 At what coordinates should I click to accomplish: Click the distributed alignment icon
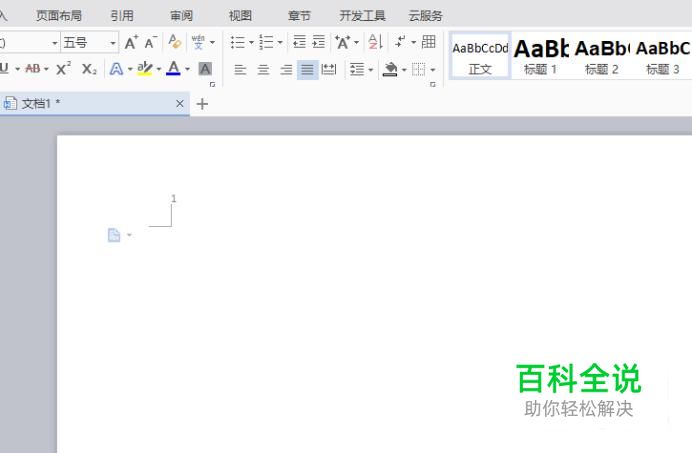[x=329, y=69]
